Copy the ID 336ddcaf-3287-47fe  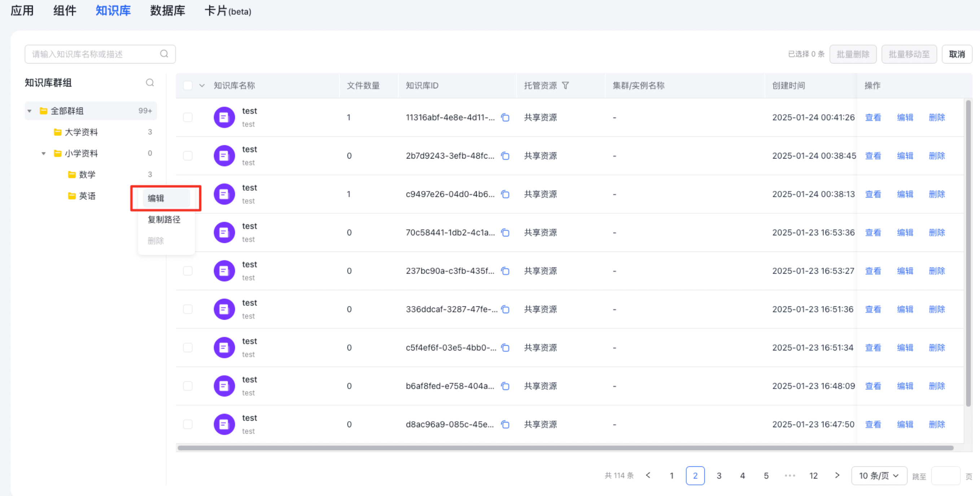[505, 309]
